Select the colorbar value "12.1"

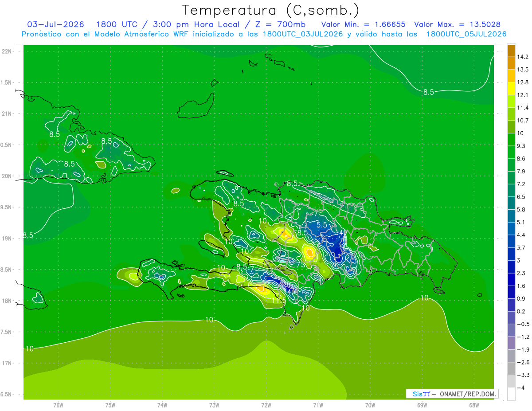pos(522,95)
